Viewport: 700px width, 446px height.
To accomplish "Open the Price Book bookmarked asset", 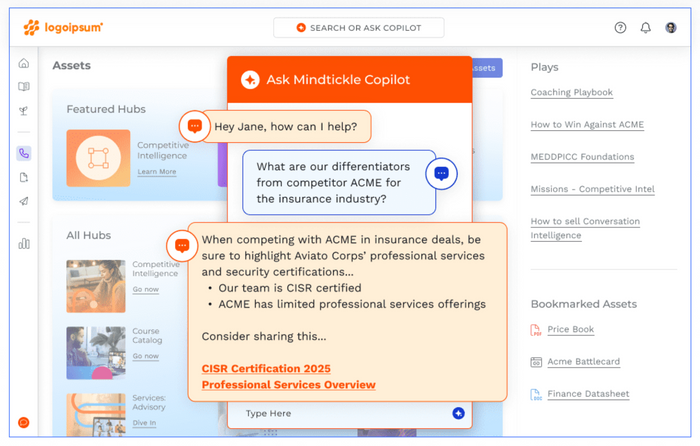I will point(571,329).
